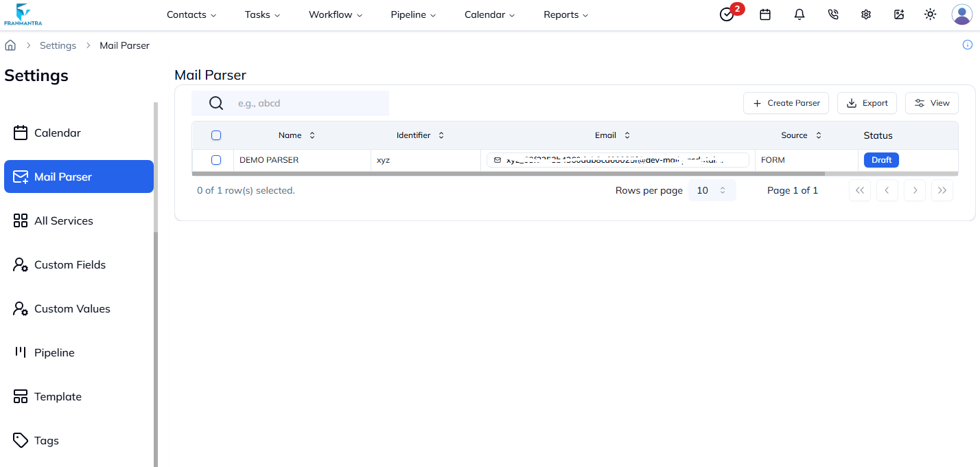The height and width of the screenshot is (467, 980).
Task: Open the Contacts menu
Action: point(191,14)
